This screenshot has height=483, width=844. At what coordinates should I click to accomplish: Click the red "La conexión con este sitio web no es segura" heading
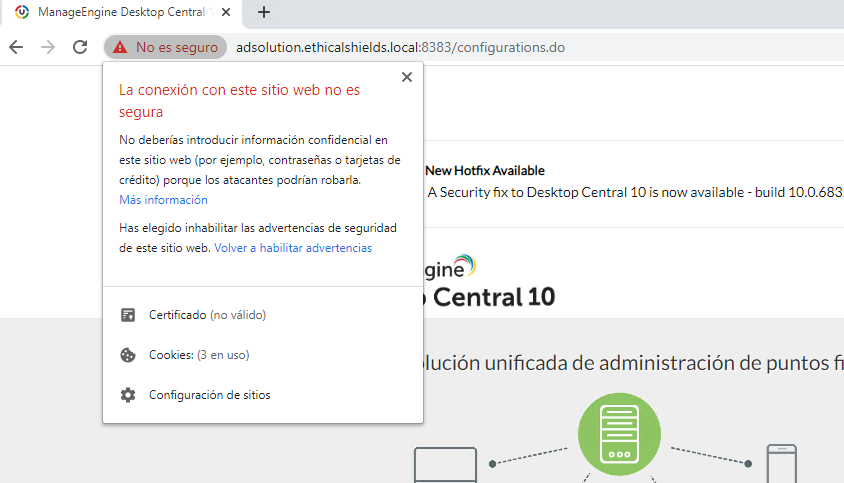tap(240, 101)
